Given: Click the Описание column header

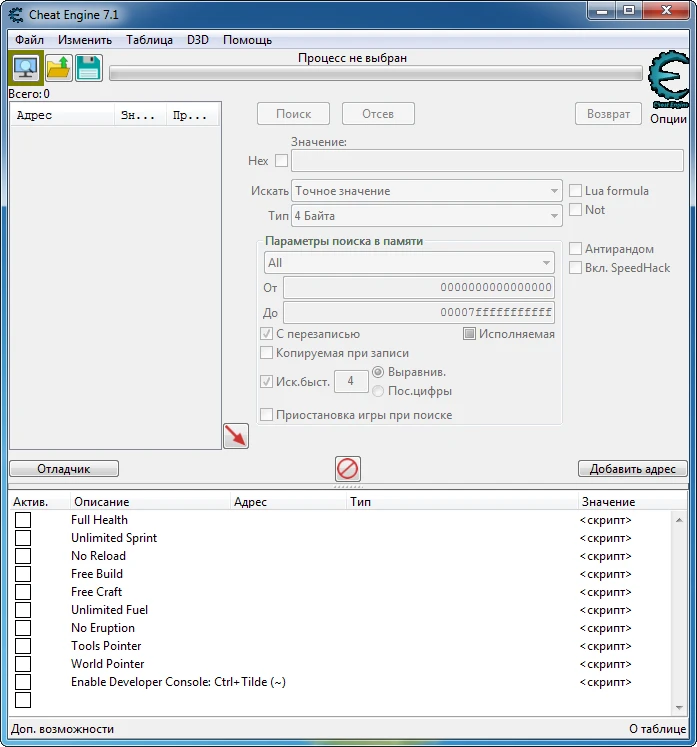Looking at the screenshot, I should tap(151, 502).
